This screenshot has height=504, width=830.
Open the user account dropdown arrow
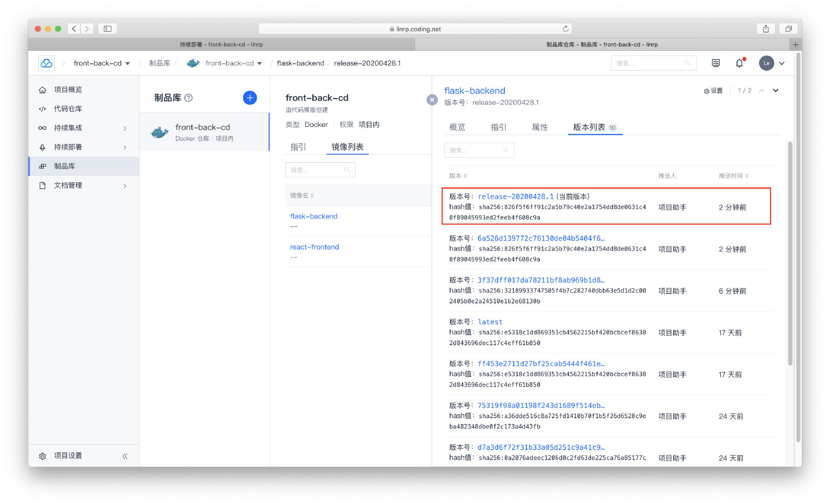pyautogui.click(x=782, y=63)
